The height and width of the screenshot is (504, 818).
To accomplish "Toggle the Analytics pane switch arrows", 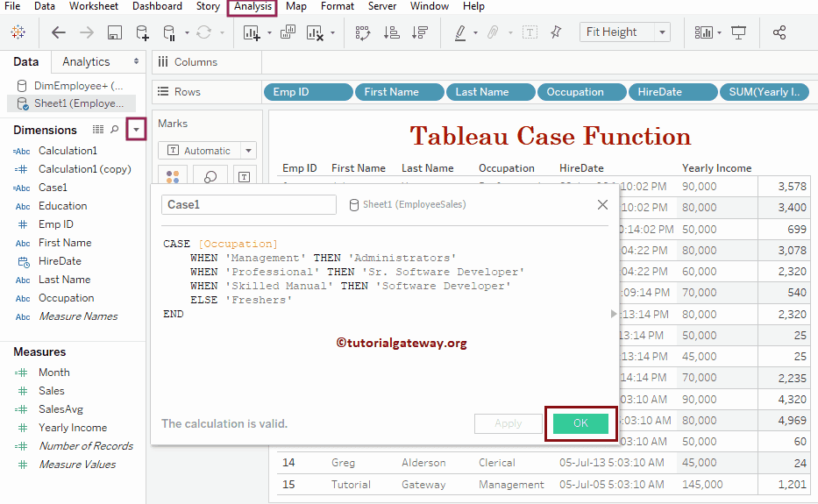I will (136, 61).
